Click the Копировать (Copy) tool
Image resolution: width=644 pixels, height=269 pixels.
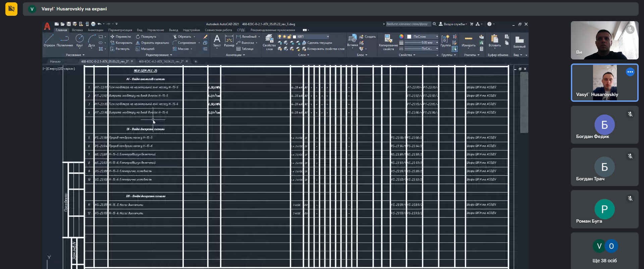pos(121,43)
